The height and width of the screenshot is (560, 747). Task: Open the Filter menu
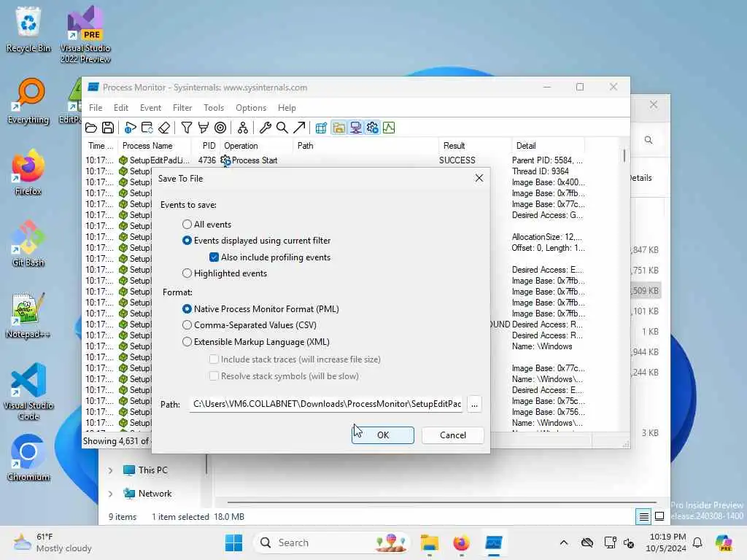pos(182,108)
